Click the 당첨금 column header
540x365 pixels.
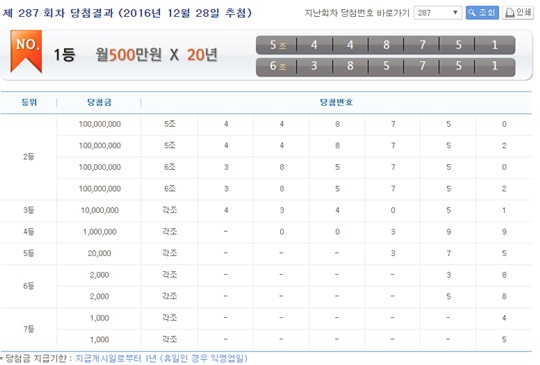point(99,102)
